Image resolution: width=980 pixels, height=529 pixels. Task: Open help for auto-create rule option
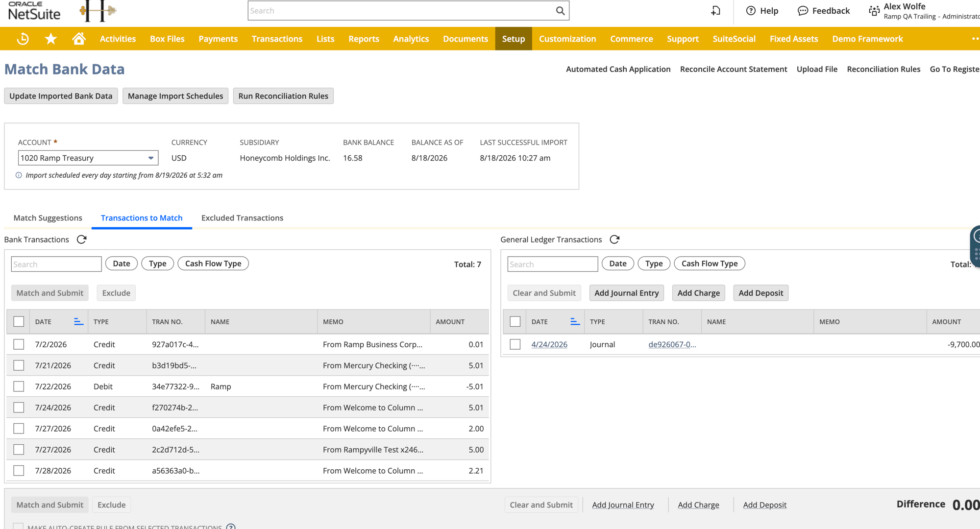tap(231, 527)
